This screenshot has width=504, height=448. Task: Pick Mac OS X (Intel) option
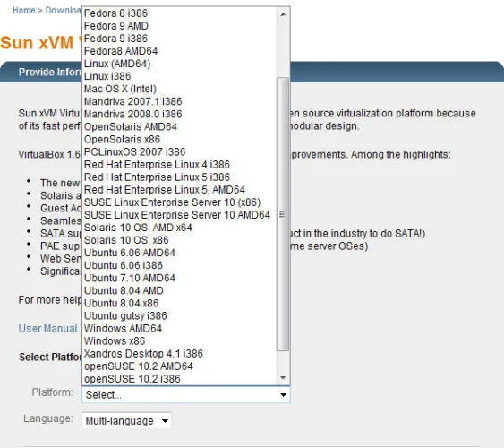179,89
